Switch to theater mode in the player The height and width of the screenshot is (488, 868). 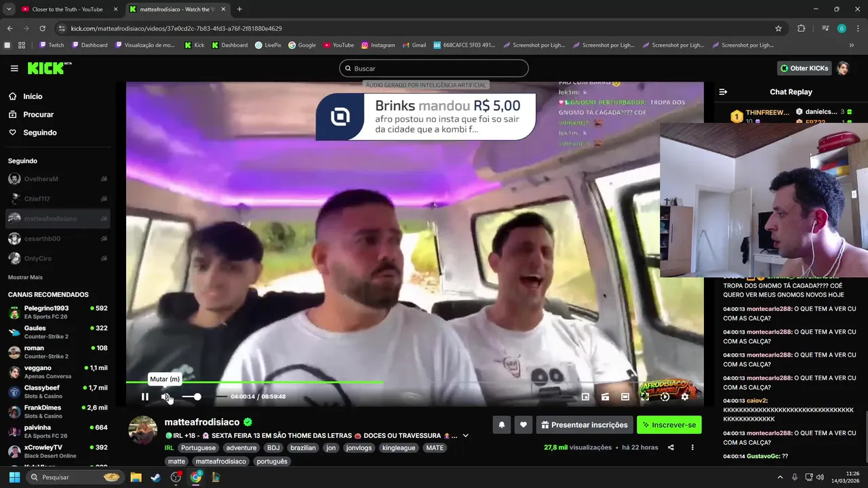click(x=625, y=396)
